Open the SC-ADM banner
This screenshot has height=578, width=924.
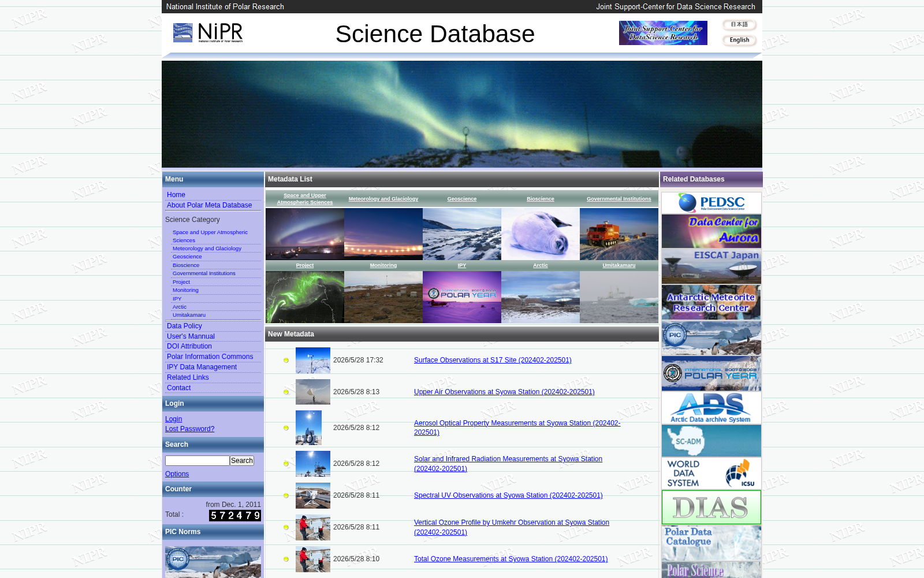(x=711, y=441)
